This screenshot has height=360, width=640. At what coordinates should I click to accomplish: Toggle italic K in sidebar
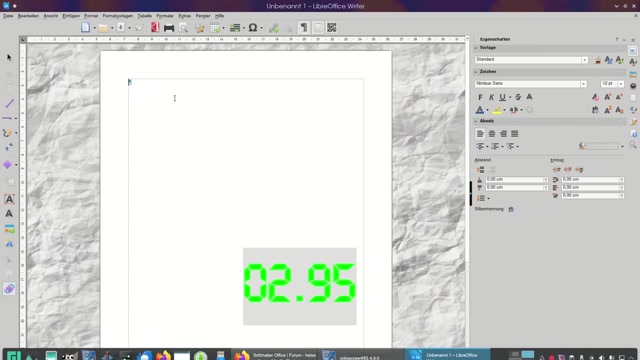coord(491,97)
